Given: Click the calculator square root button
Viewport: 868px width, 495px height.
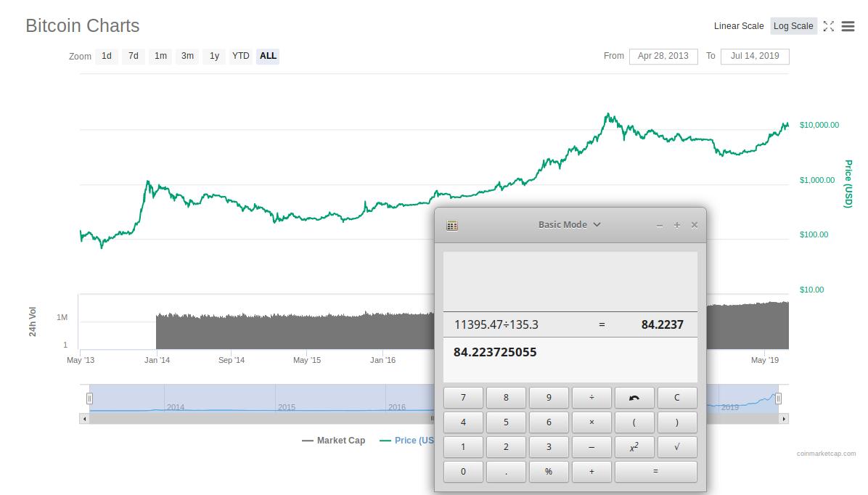Looking at the screenshot, I should pos(677,447).
